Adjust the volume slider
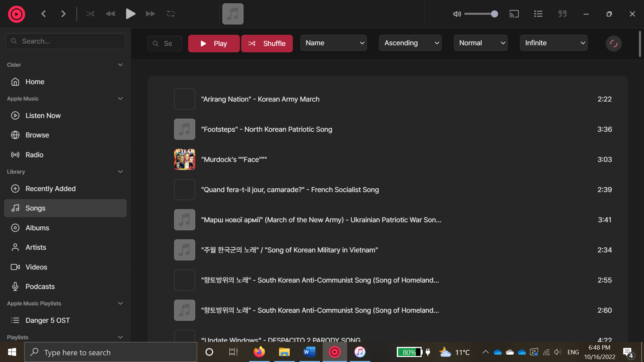The image size is (644, 362). coord(481,14)
